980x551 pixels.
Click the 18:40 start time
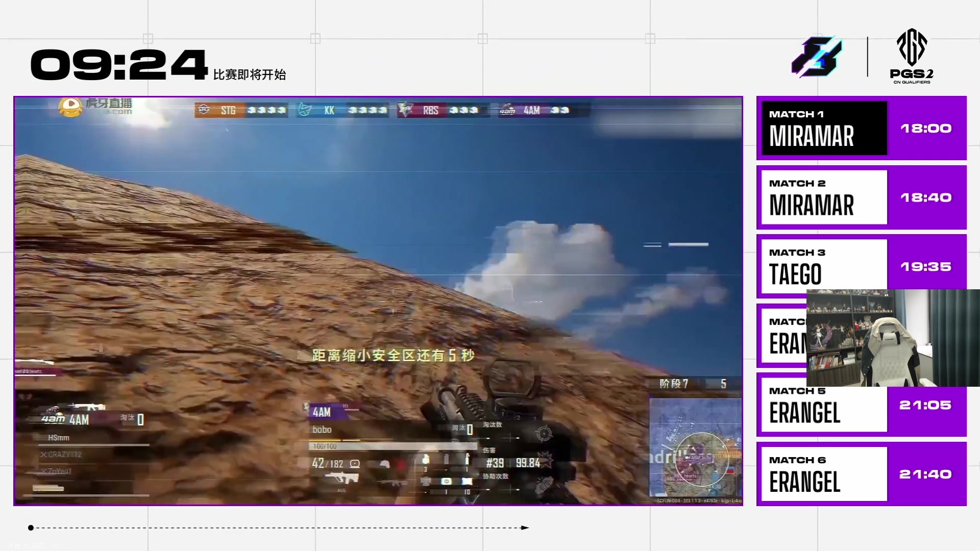point(926,197)
